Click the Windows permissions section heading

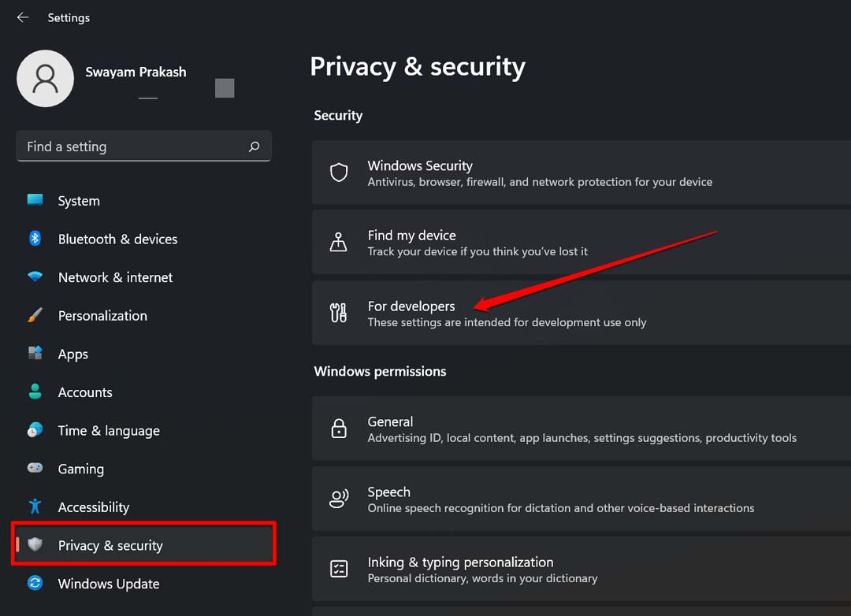pyautogui.click(x=380, y=371)
